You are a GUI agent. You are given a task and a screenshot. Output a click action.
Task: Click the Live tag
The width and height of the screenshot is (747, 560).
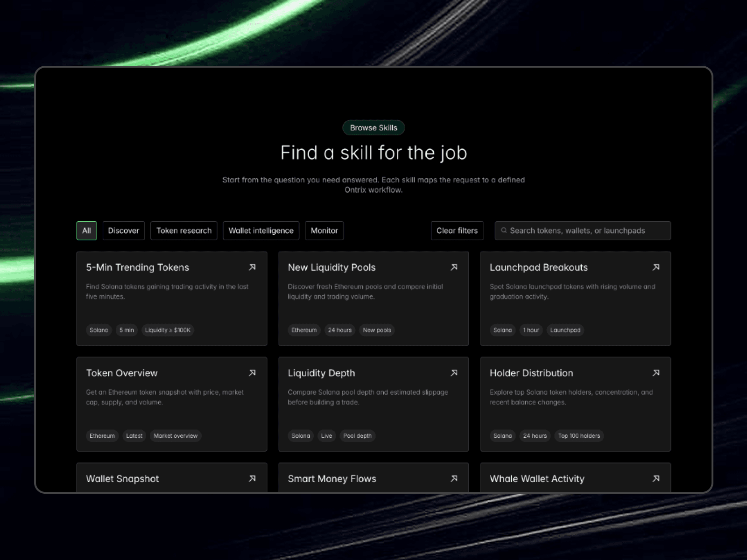pos(326,436)
